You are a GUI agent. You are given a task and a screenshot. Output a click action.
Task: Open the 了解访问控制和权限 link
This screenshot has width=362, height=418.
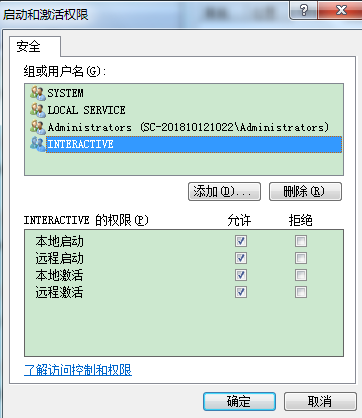coord(78,370)
